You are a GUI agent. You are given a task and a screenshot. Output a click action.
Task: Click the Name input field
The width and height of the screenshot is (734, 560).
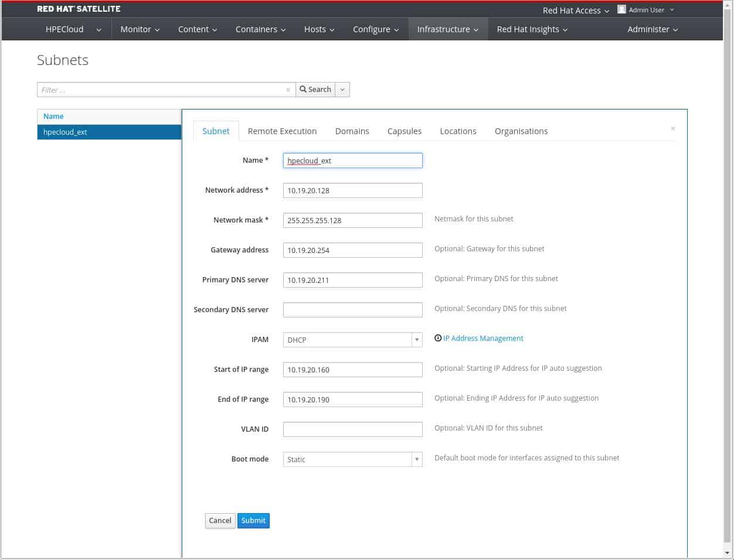click(x=352, y=161)
